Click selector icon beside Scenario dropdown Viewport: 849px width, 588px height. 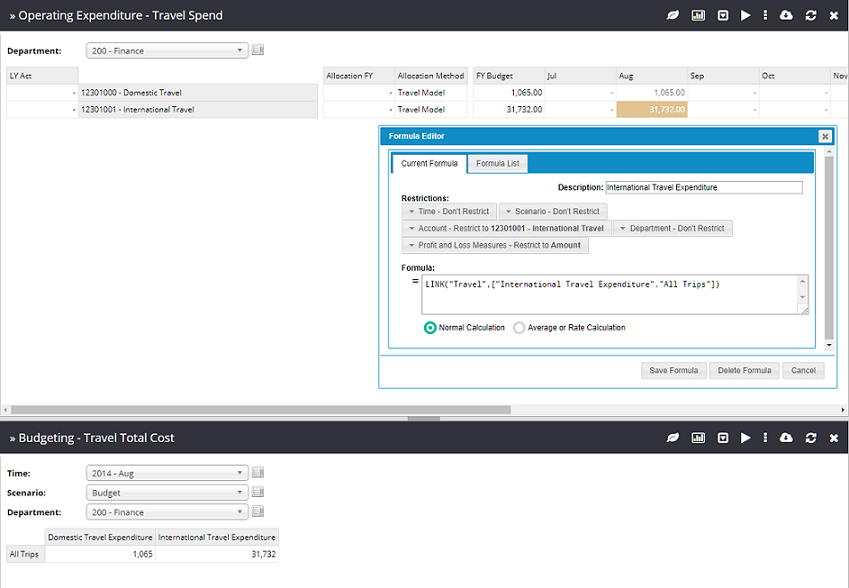258,493
